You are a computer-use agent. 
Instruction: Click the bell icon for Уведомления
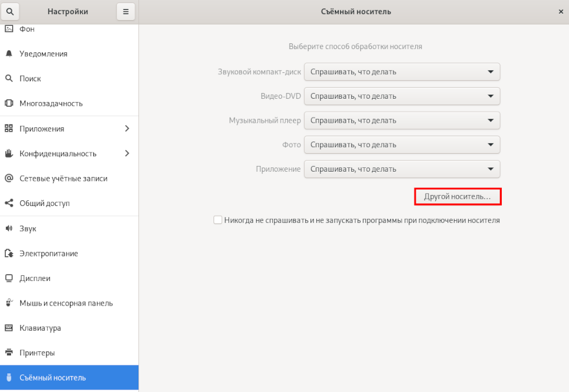(9, 54)
